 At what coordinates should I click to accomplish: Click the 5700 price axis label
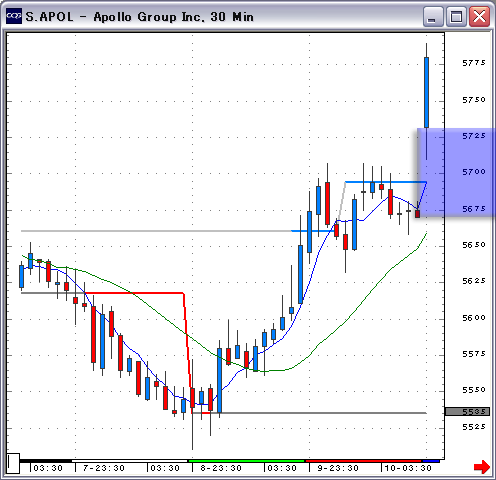pyautogui.click(x=474, y=172)
